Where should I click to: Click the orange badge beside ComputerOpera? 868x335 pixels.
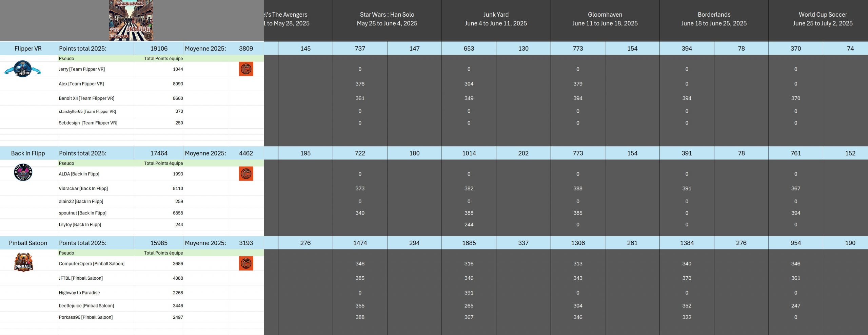[x=246, y=263]
